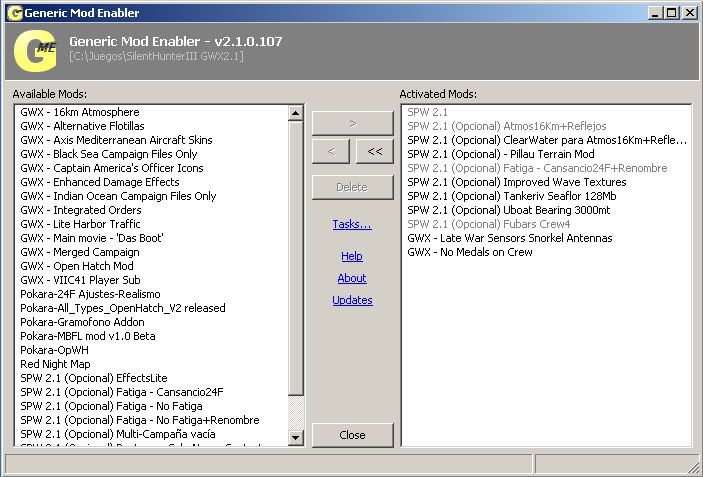Click the activate mod arrow button
Viewport: 703px width, 477px height.
(x=352, y=123)
